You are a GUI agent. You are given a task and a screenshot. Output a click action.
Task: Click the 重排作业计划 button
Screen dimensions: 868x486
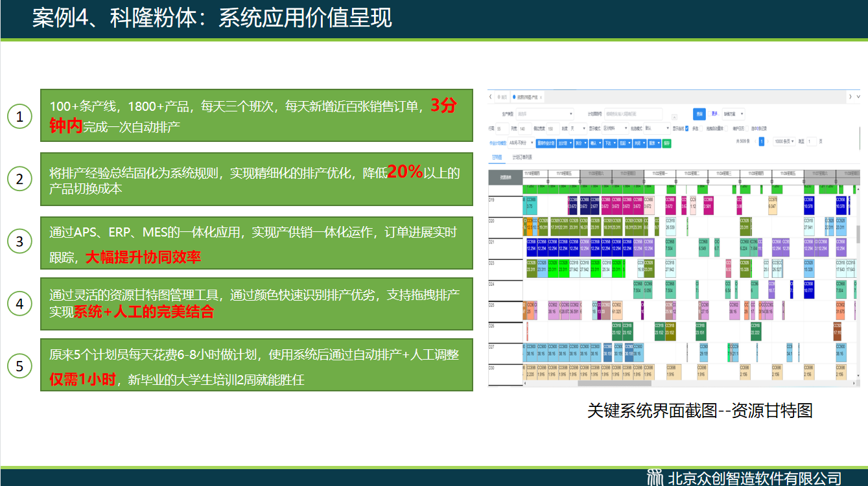546,143
